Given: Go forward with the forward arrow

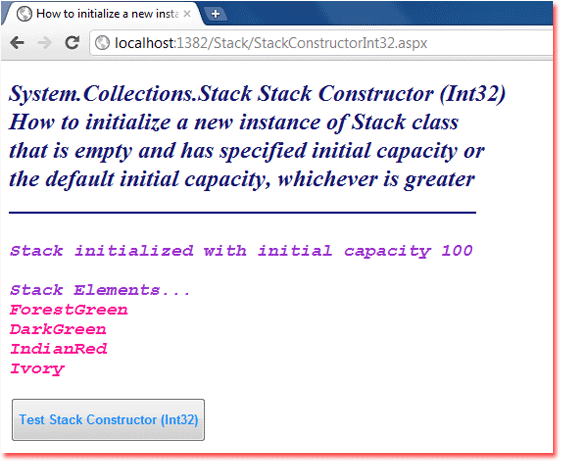Looking at the screenshot, I should click(45, 43).
